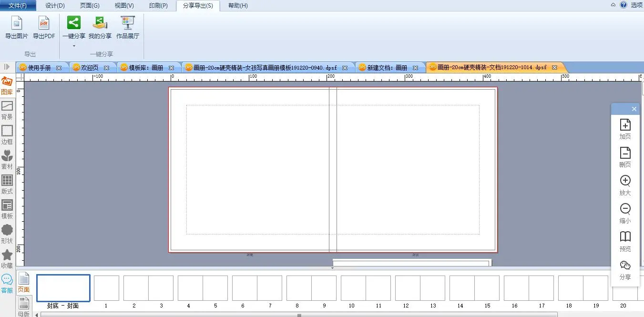The width and height of the screenshot is (644, 317).
Task: Switch to the 视图(V) ribbon tab
Action: 124,6
